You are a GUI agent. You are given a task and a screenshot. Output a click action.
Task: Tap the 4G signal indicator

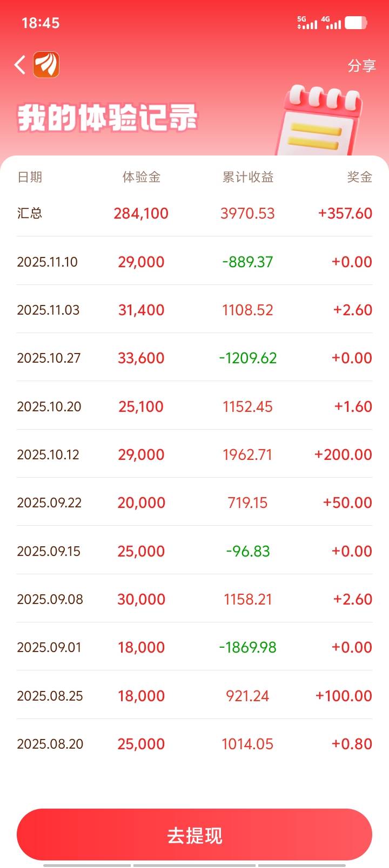[331, 23]
